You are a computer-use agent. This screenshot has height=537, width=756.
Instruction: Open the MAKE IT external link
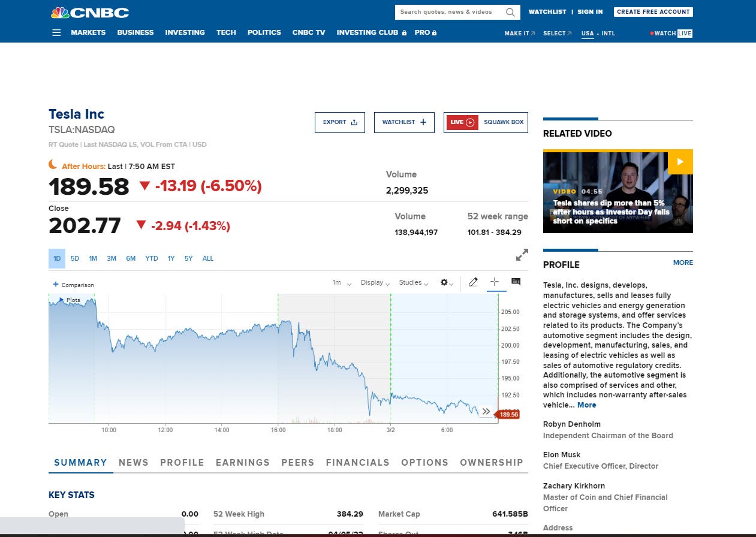(x=520, y=34)
